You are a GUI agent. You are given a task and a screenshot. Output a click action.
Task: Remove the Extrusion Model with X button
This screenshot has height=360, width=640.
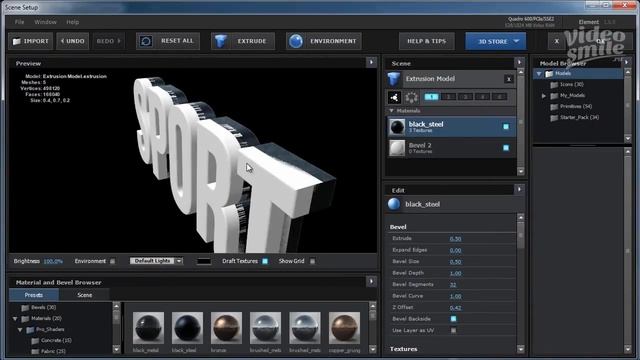509,79
